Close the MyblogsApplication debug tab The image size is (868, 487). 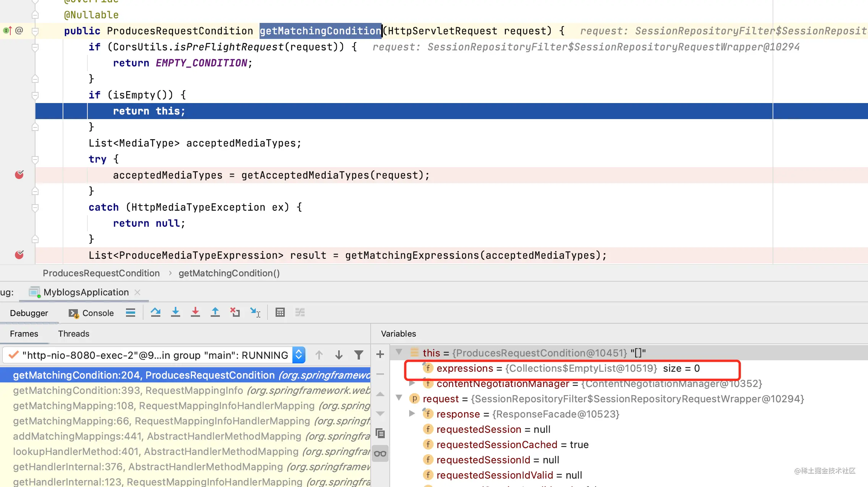coord(137,292)
